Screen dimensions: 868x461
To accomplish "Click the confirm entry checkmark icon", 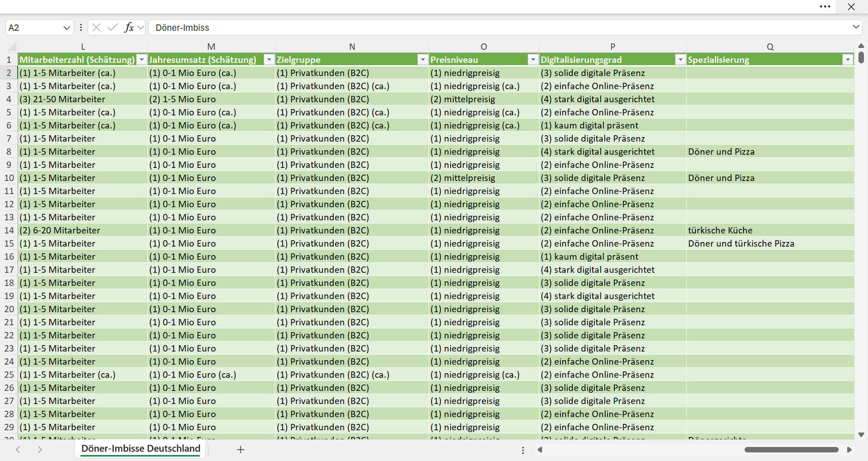I will [112, 28].
